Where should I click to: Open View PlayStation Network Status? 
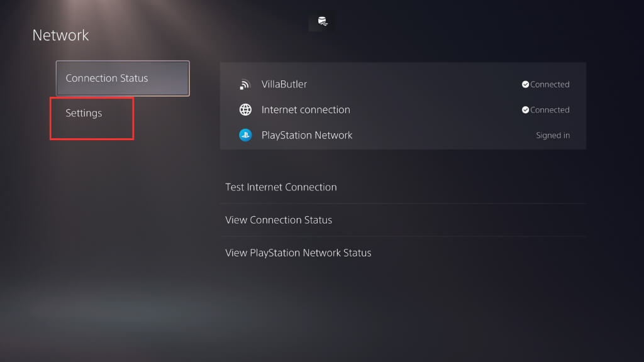coord(298,253)
